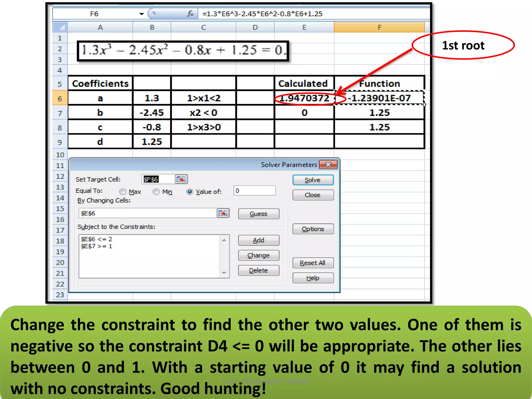Viewport: 532px width, 399px height.
Task: Click coefficient label cell a
Action: pyautogui.click(x=100, y=98)
